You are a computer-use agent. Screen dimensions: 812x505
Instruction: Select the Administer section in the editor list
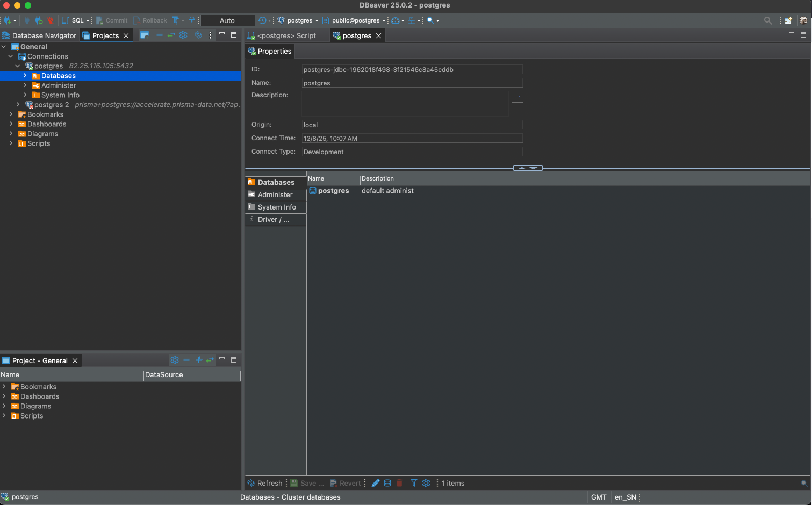coord(275,194)
